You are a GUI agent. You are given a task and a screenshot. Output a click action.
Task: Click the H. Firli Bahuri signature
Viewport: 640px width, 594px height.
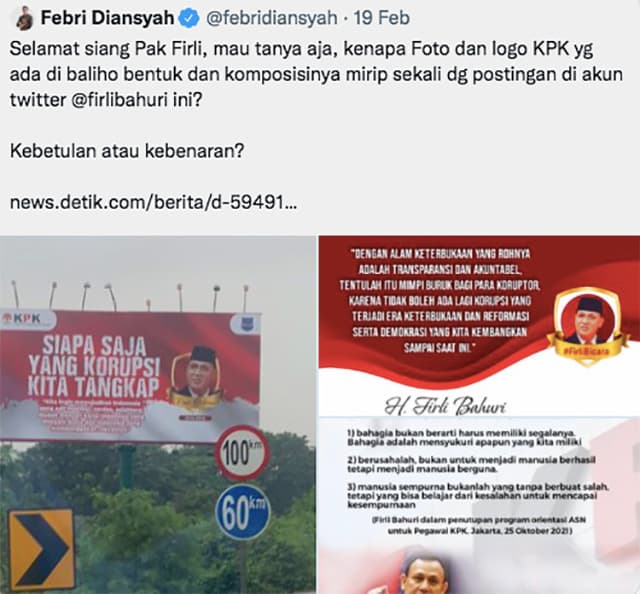pos(446,407)
